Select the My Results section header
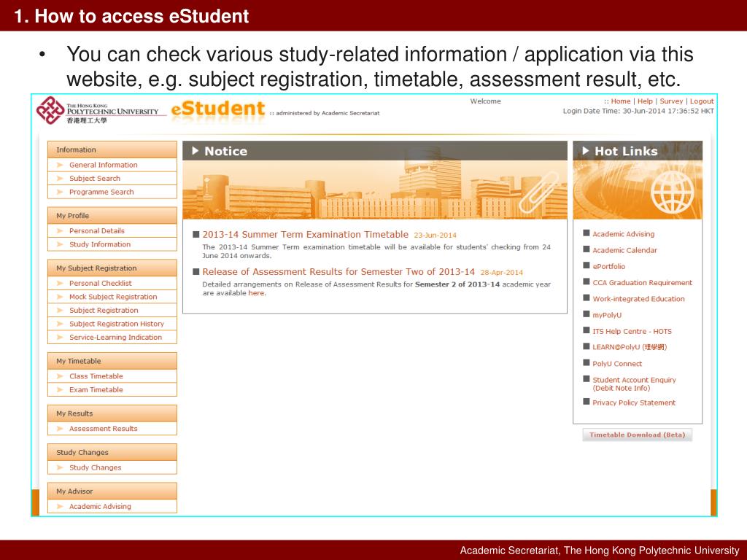The height and width of the screenshot is (560, 747). click(x=112, y=413)
